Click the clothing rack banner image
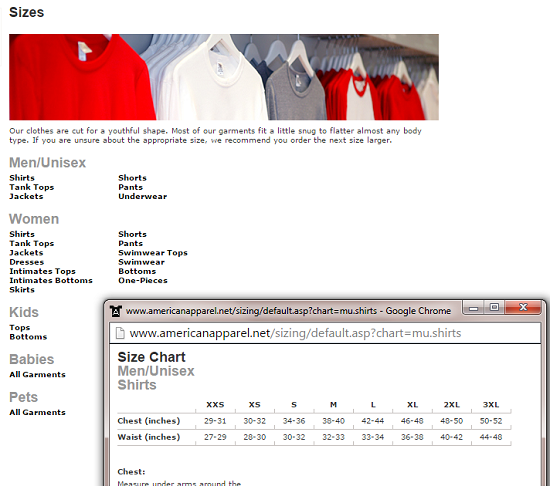This screenshot has width=550, height=486. 224,77
